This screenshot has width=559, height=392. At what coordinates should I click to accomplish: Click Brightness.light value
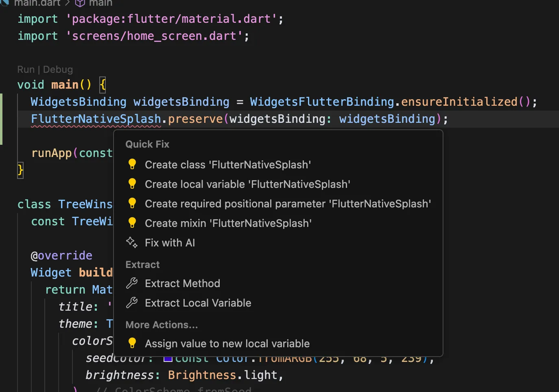(223, 375)
